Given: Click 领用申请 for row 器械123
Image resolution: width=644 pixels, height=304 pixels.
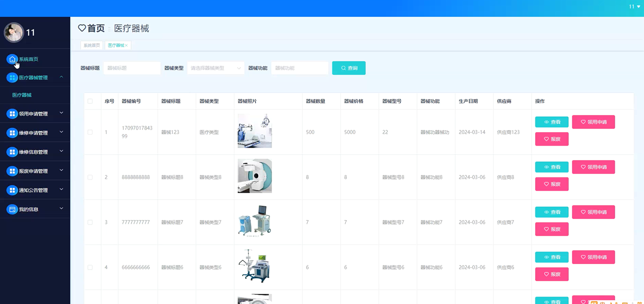Looking at the screenshot, I should tap(594, 122).
